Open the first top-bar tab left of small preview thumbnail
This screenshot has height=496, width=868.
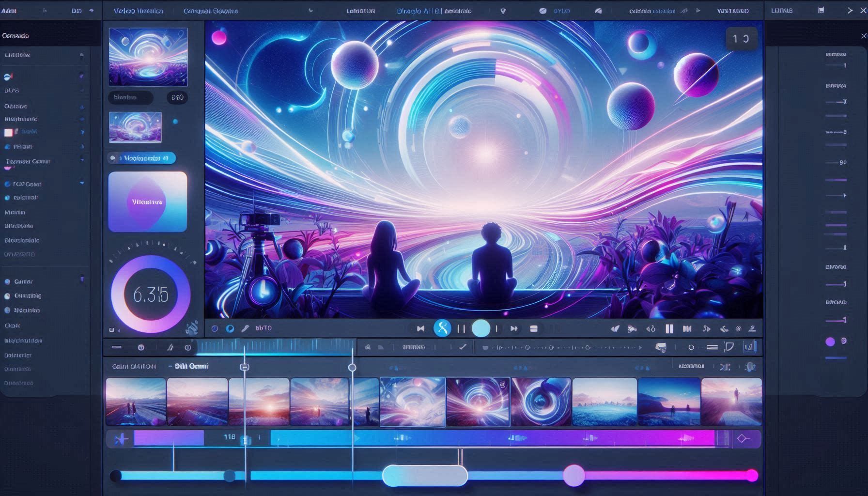tap(138, 11)
